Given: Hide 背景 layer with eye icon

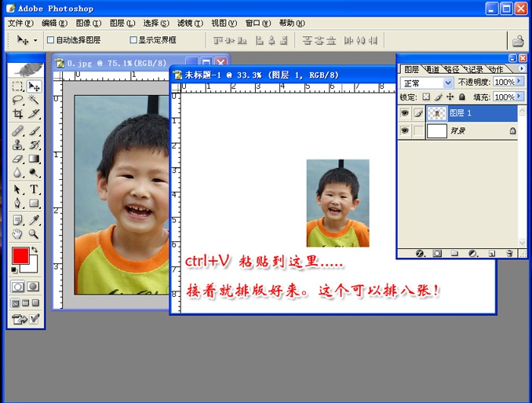Looking at the screenshot, I should (404, 131).
